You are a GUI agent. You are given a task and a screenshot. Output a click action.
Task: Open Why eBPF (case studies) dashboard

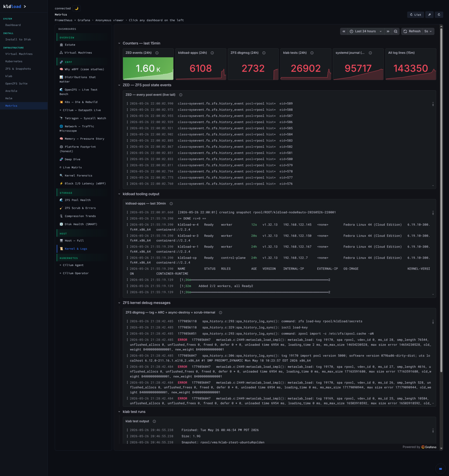[83, 69]
